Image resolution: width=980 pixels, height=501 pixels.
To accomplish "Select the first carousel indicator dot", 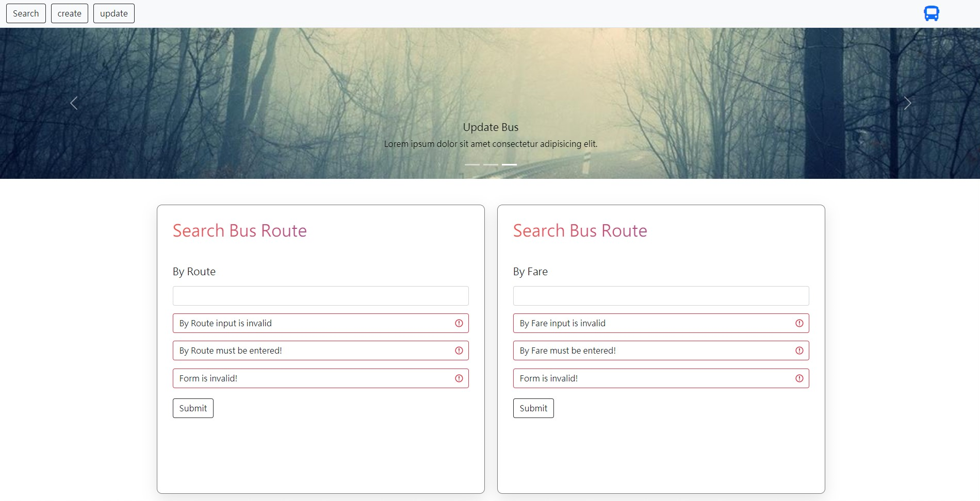I will pyautogui.click(x=472, y=164).
